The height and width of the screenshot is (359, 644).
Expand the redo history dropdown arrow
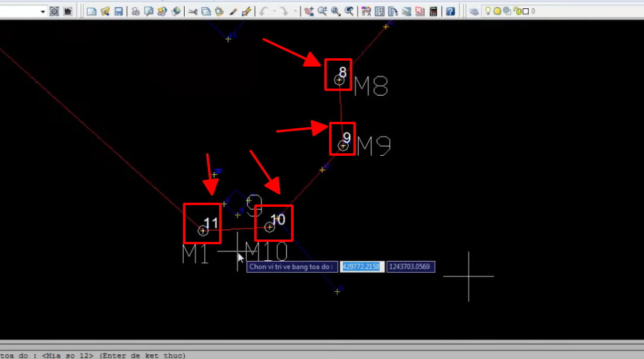[295, 11]
